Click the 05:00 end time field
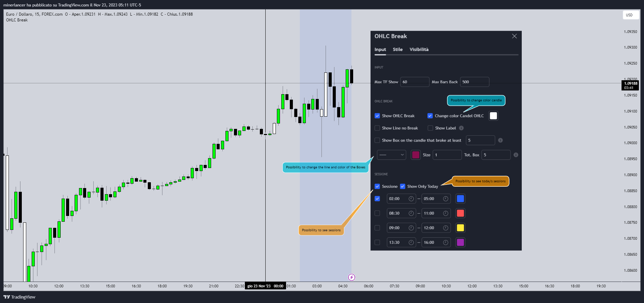Viewport: 644px width, 303px height. tap(436, 199)
